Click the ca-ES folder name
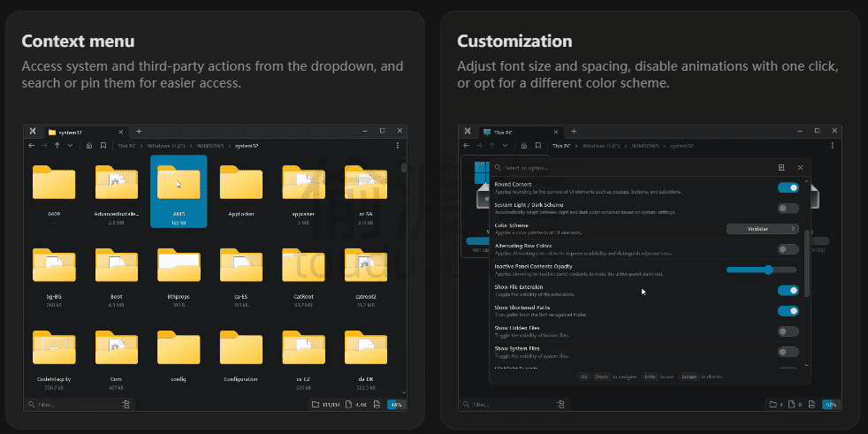This screenshot has height=434, width=868. 241,297
